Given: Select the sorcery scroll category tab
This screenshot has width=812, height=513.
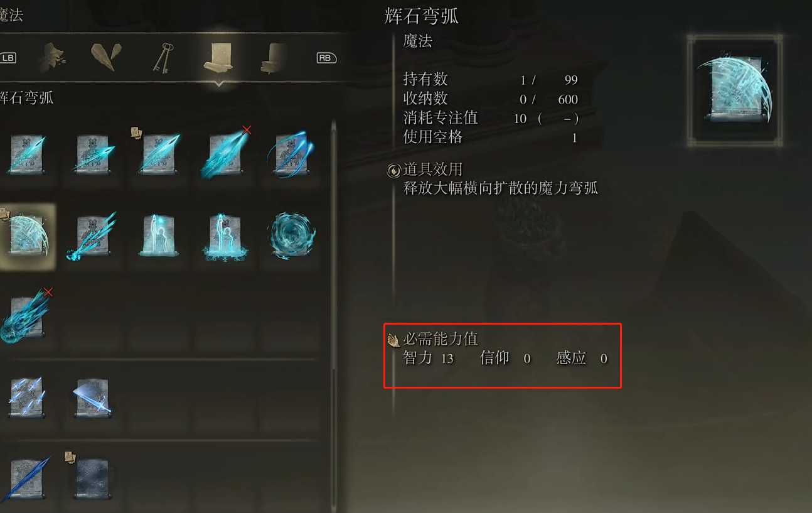Looking at the screenshot, I should click(x=219, y=58).
